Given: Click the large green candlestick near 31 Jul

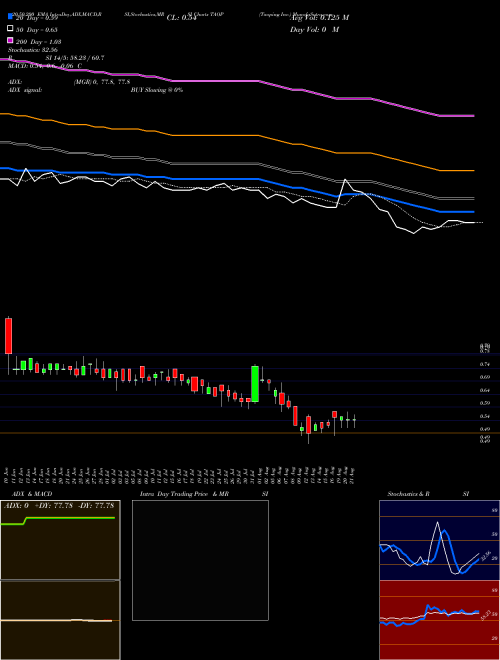Looking at the screenshot, I should (255, 384).
